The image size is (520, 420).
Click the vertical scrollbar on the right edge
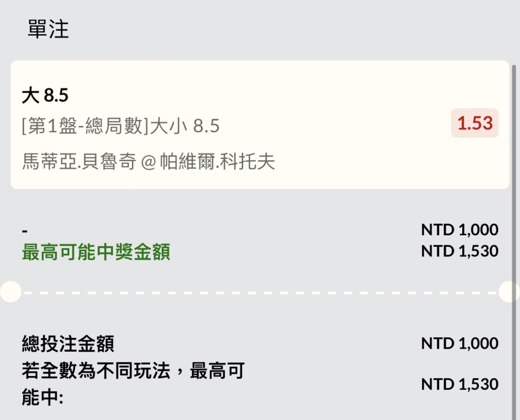coord(514,242)
